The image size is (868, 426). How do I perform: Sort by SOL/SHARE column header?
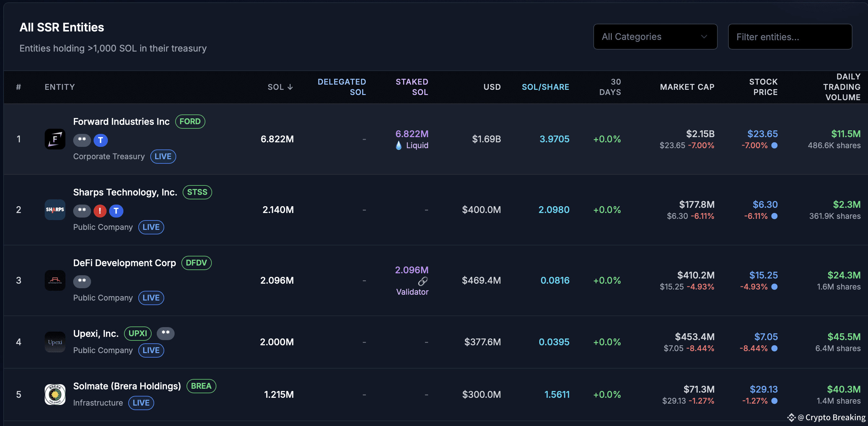(x=545, y=87)
